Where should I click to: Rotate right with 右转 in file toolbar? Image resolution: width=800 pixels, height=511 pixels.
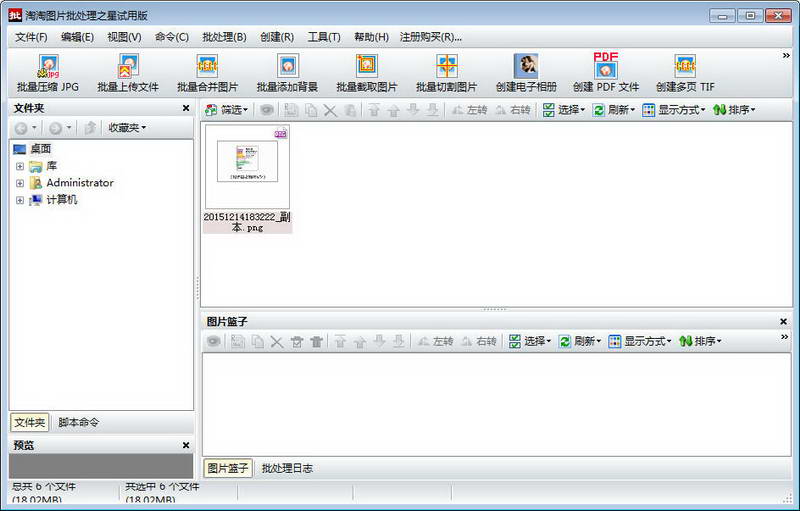click(513, 110)
